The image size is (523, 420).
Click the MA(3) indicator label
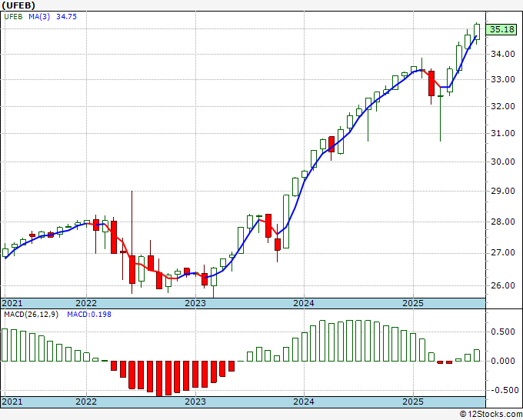point(39,17)
